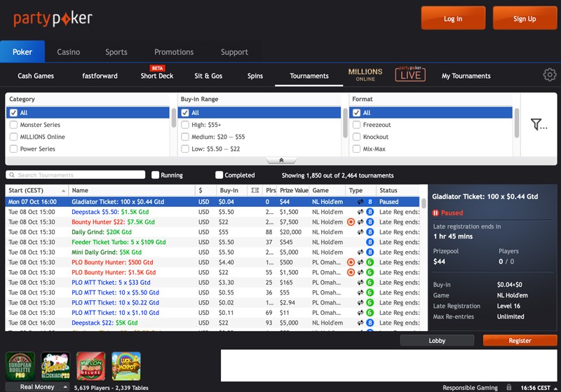The height and width of the screenshot is (392, 561).
Task: Click the orange Register button
Action: point(520,341)
